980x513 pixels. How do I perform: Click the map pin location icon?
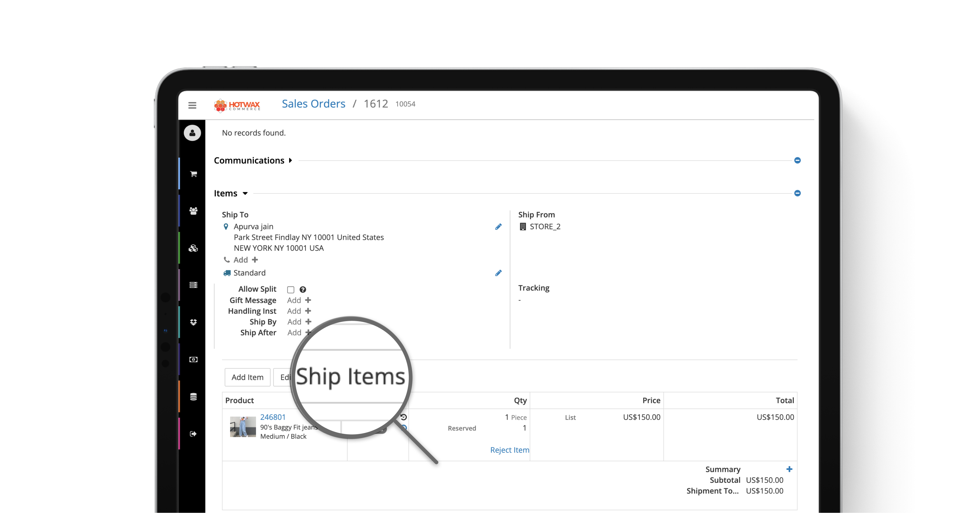tap(226, 227)
